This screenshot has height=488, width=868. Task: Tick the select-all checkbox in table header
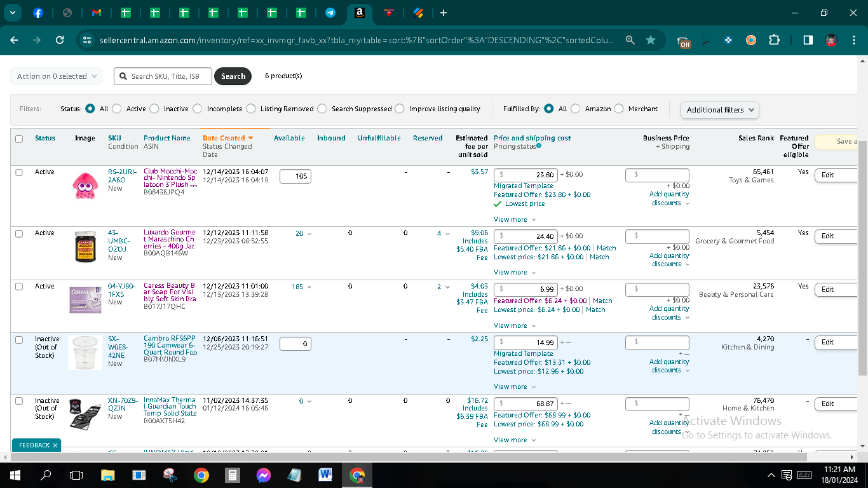(19, 139)
